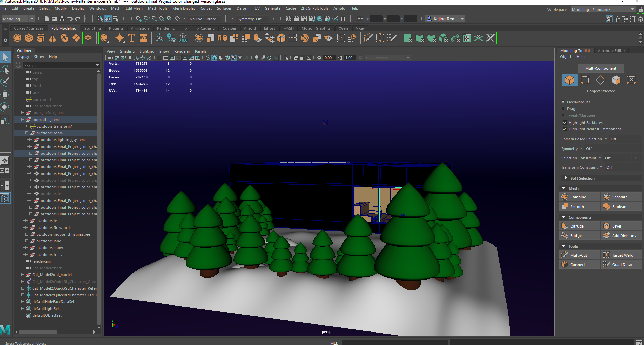Create a polygon cone from the shelf
The height and width of the screenshot is (345, 644).
(x=53, y=38)
